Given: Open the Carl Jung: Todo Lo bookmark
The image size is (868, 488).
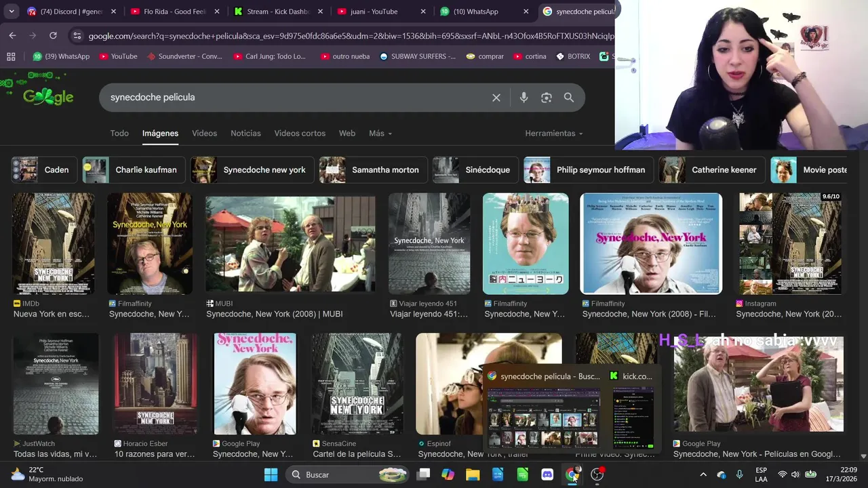Looking at the screenshot, I should pyautogui.click(x=270, y=56).
